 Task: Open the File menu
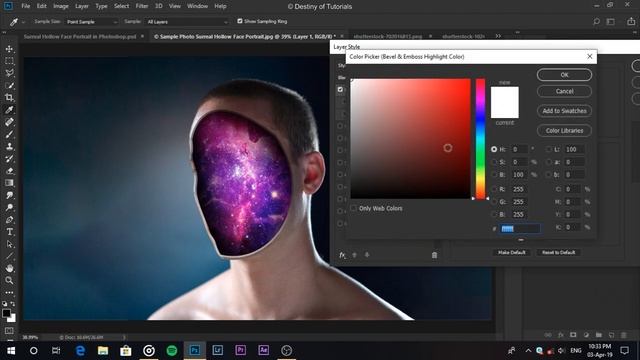pyautogui.click(x=26, y=6)
